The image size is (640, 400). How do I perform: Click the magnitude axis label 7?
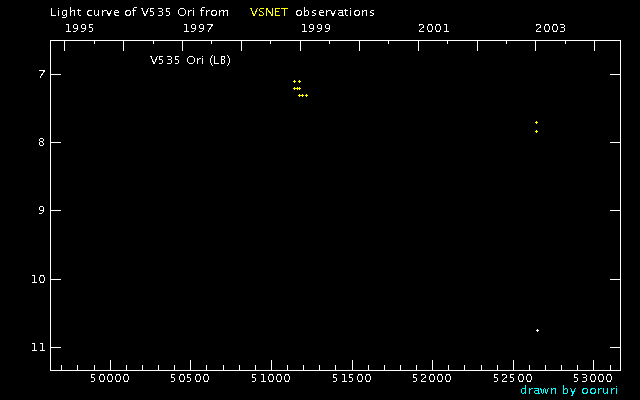tap(42, 75)
